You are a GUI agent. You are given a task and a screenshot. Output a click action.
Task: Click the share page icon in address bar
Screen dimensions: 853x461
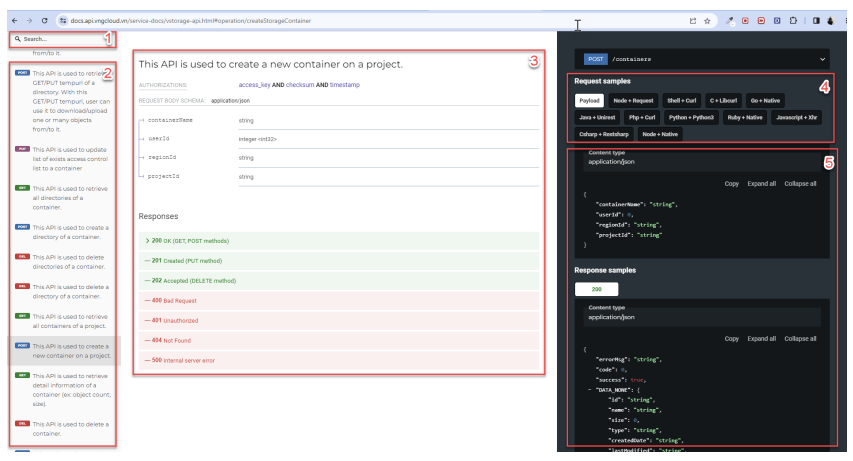(x=692, y=20)
